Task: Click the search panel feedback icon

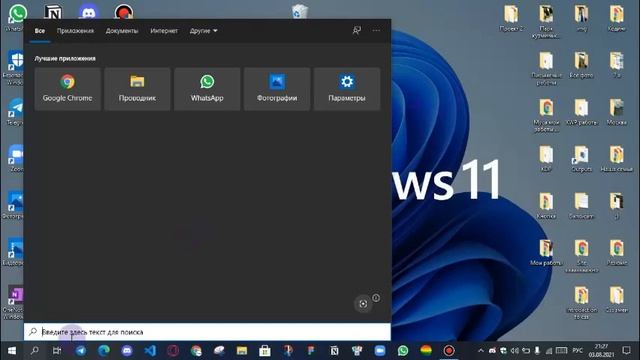Action: [x=357, y=31]
